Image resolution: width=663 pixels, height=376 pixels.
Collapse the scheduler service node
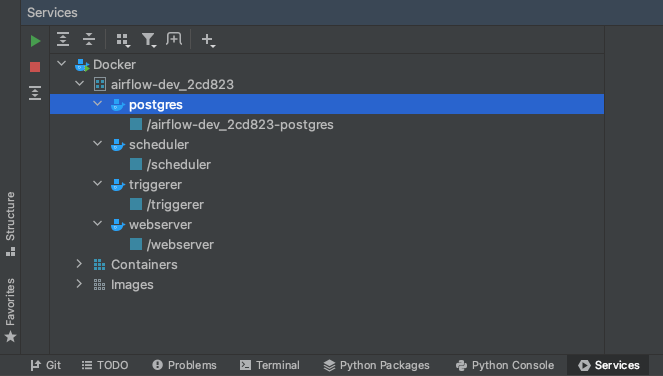[x=98, y=144]
